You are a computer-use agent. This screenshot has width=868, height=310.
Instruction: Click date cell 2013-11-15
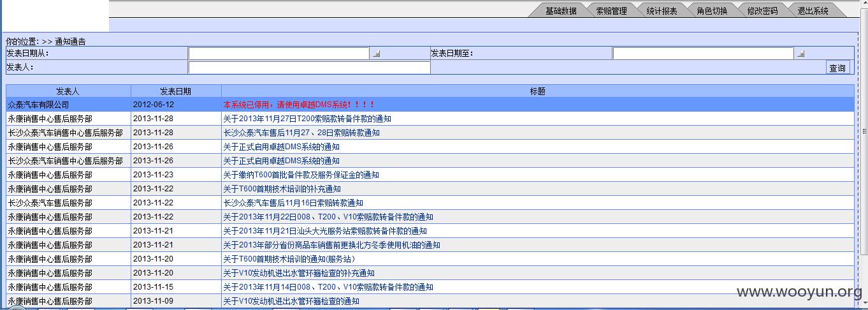[x=176, y=287]
